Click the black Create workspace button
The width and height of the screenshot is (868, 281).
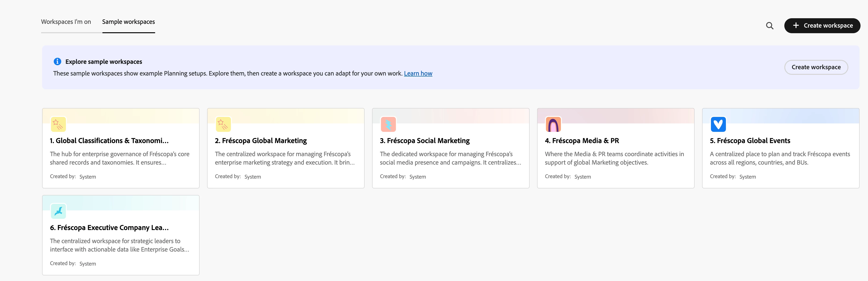tap(822, 26)
